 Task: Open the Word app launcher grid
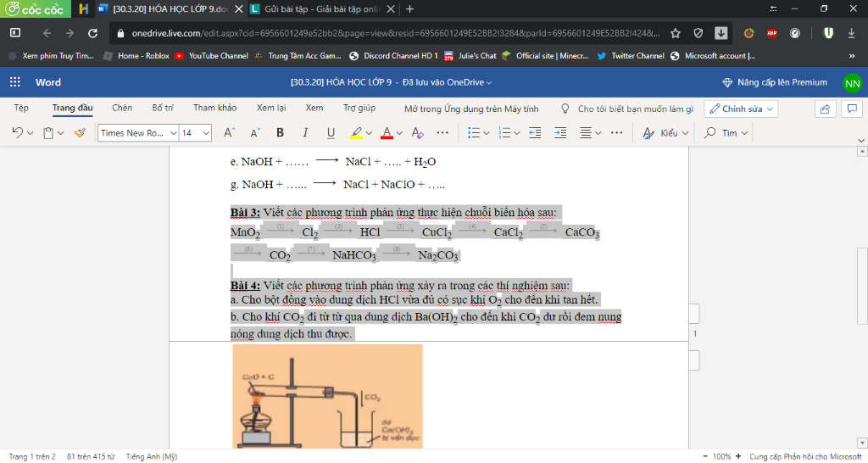15,82
